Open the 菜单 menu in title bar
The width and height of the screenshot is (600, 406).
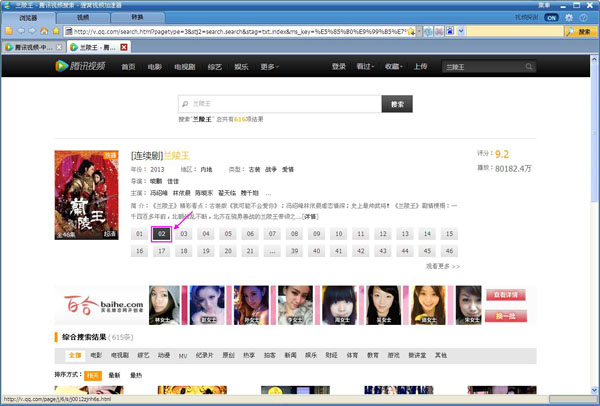(544, 5)
